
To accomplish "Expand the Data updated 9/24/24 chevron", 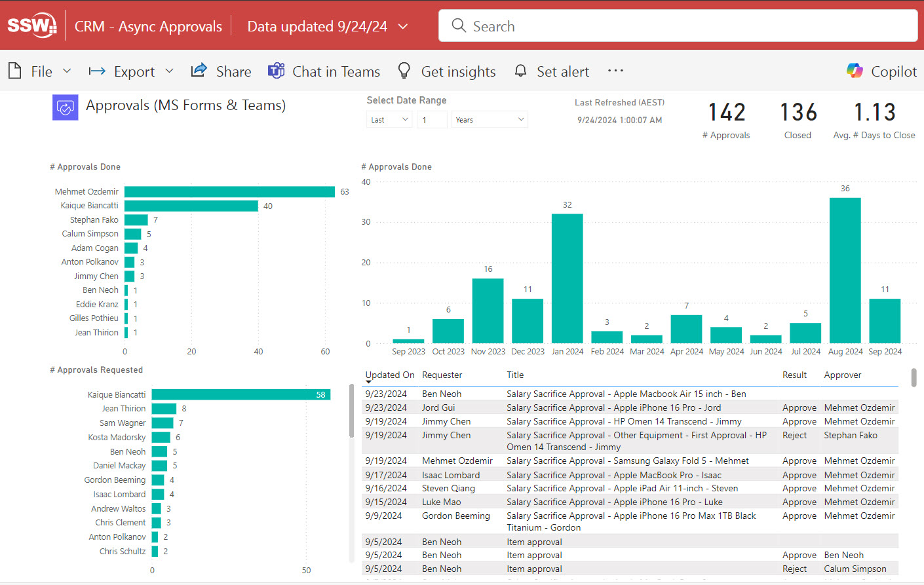I will pos(403,26).
